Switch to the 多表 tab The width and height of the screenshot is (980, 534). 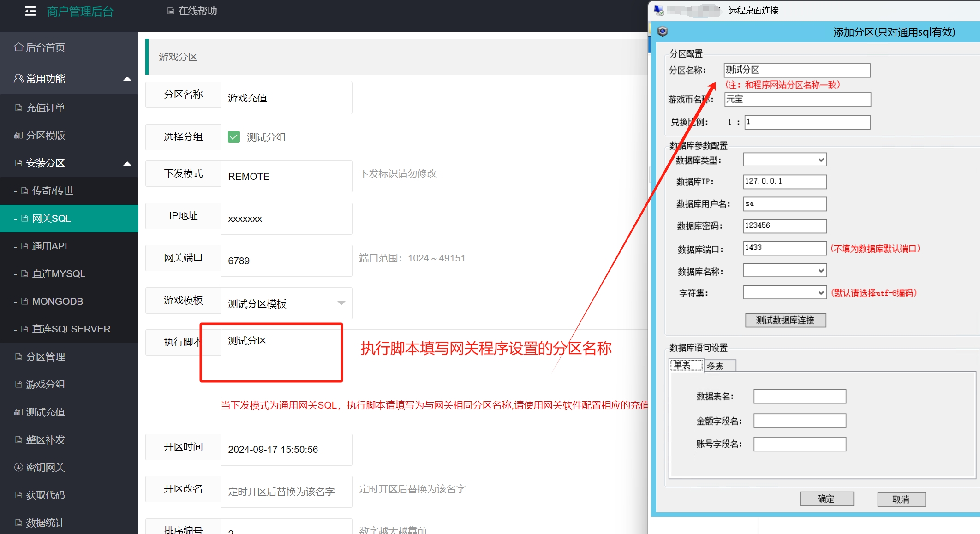(720, 366)
